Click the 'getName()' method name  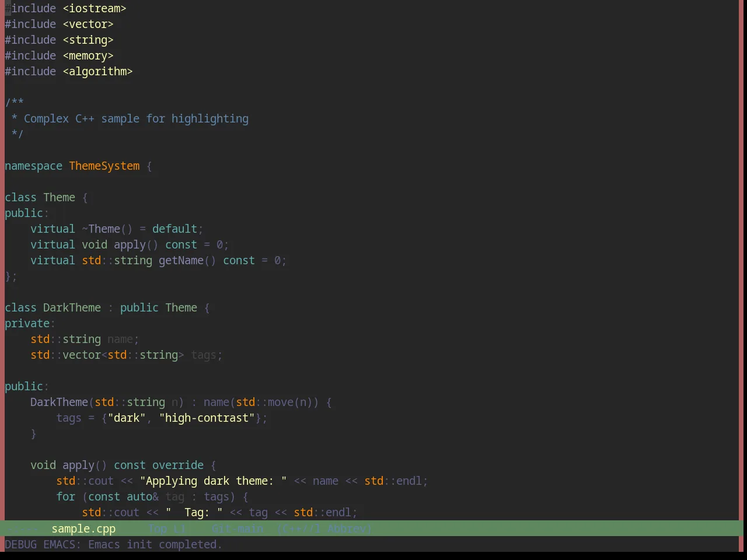click(x=187, y=260)
